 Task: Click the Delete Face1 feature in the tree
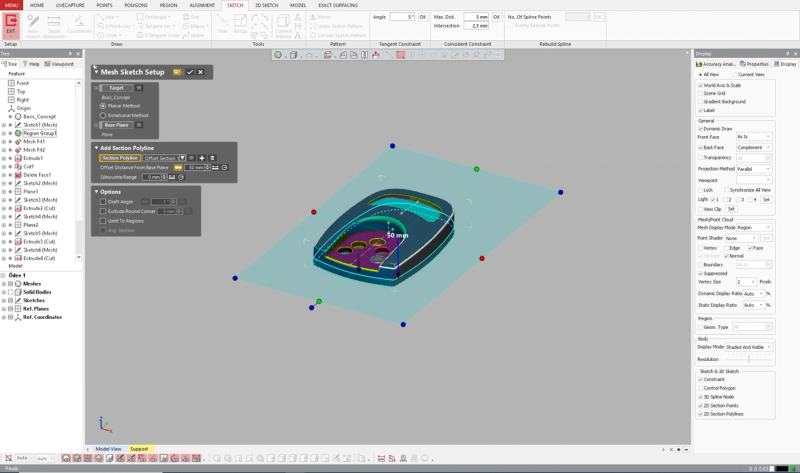pyautogui.click(x=37, y=175)
